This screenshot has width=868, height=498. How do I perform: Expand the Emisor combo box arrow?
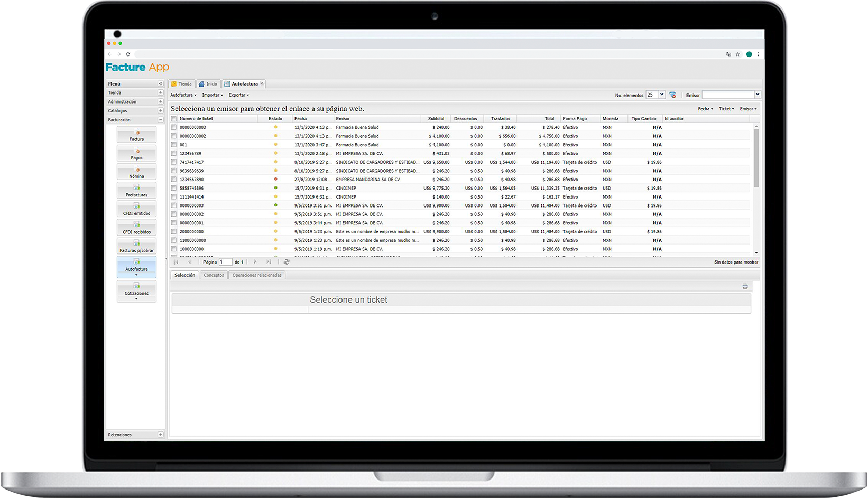757,95
